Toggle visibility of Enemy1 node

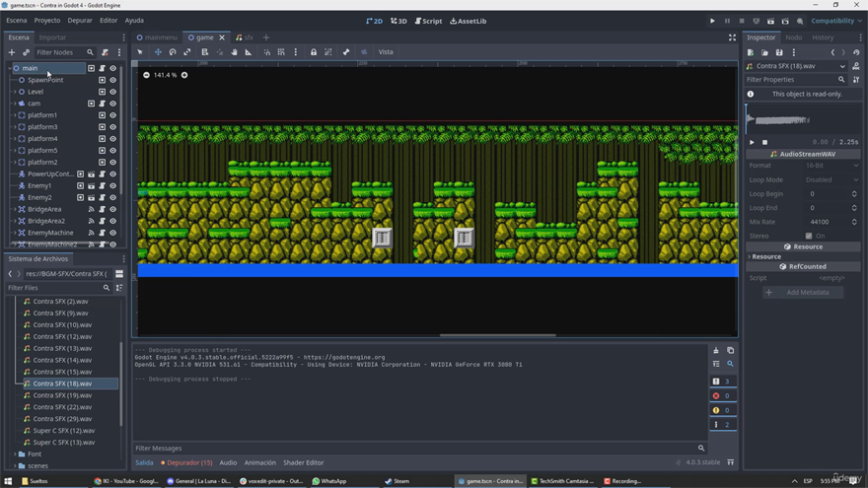tap(112, 185)
